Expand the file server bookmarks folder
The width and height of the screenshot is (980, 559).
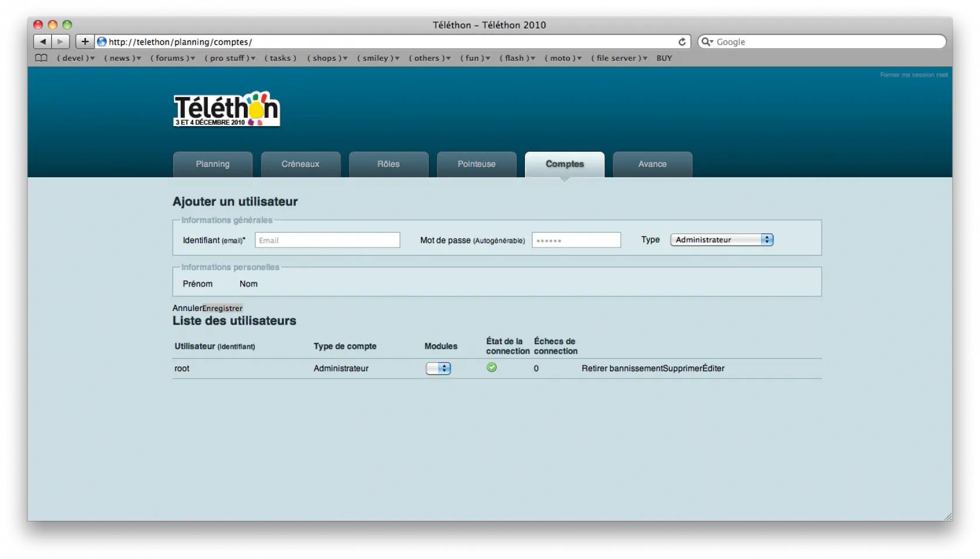619,58
